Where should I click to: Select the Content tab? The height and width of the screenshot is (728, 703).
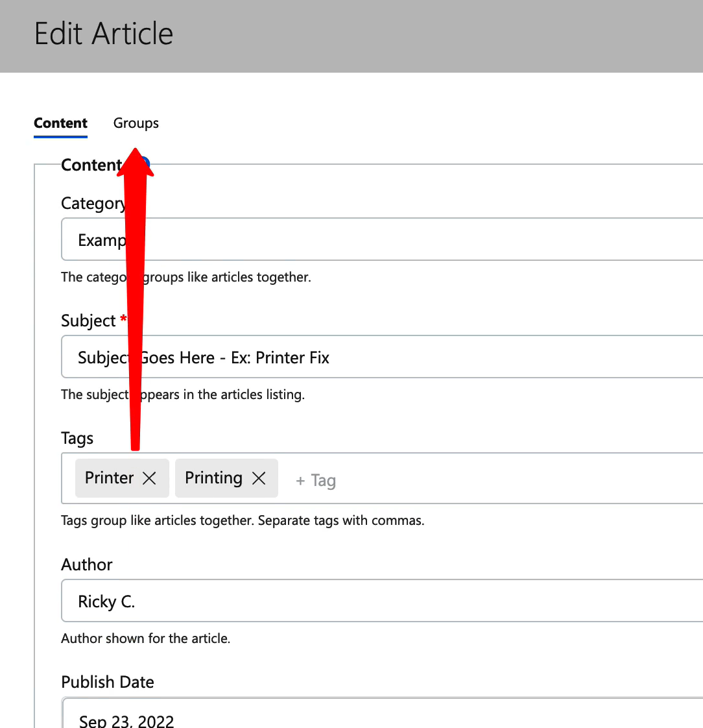(60, 123)
